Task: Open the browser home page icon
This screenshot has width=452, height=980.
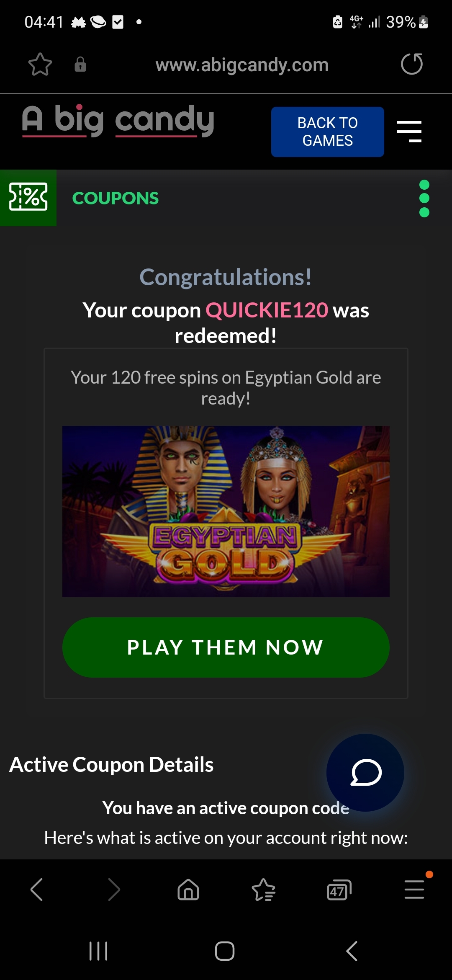Action: (x=188, y=890)
